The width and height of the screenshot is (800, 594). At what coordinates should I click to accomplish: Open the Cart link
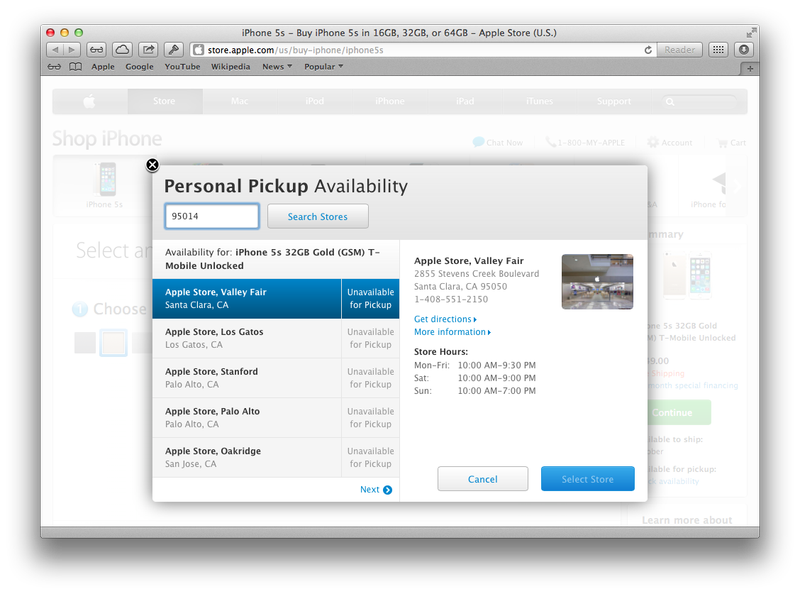732,143
